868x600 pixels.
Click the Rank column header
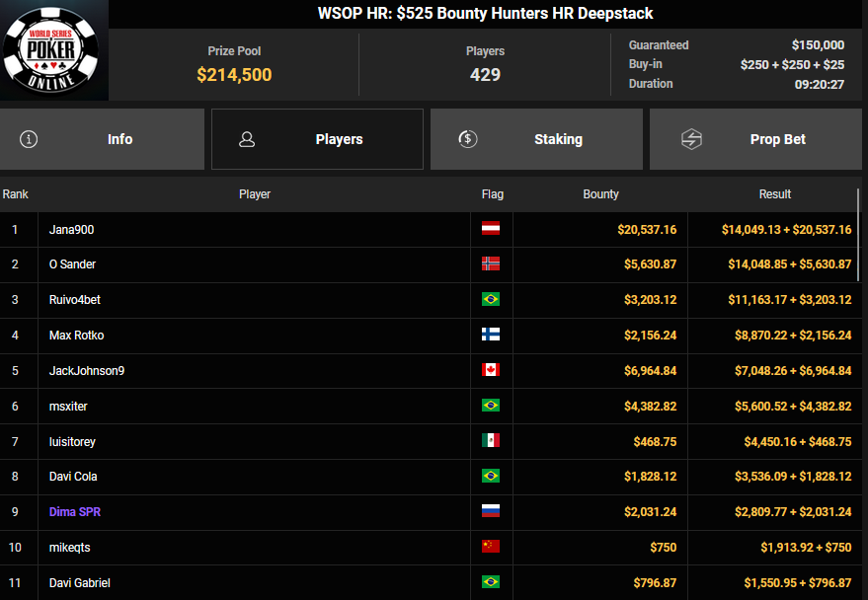click(x=16, y=194)
